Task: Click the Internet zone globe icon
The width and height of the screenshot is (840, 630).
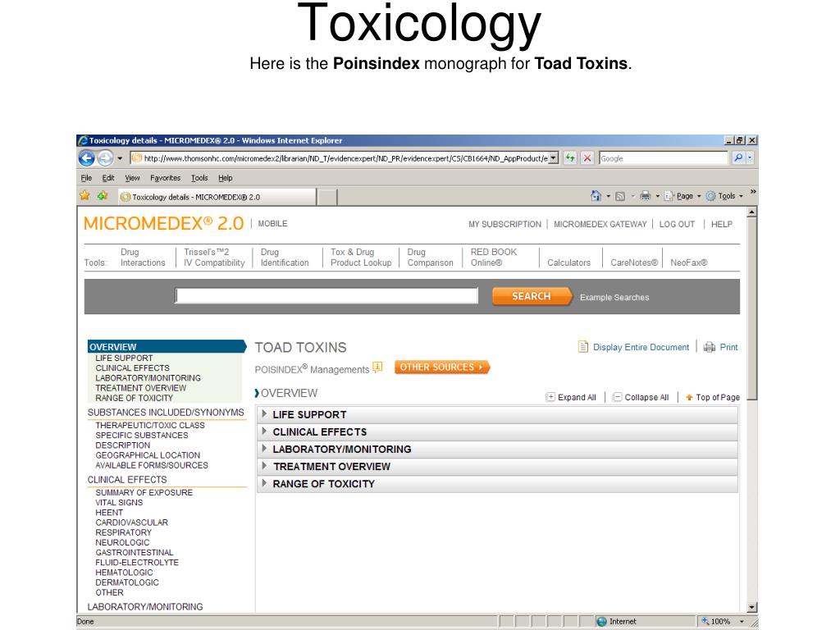Action: point(601,622)
